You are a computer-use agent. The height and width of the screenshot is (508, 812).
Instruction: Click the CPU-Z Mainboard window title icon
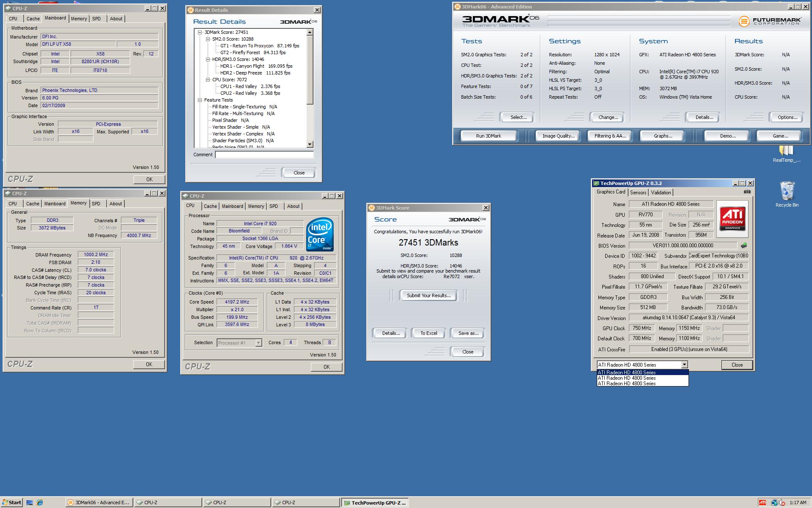(x=9, y=8)
